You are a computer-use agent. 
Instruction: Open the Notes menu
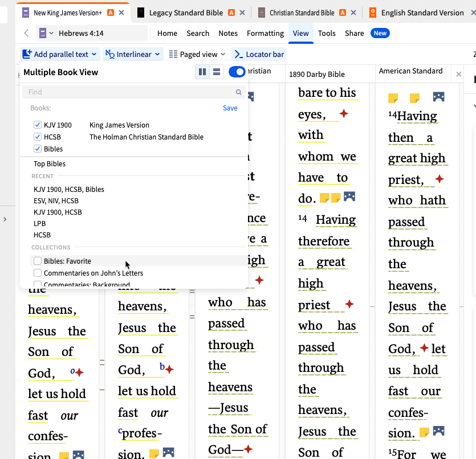pyautogui.click(x=228, y=34)
